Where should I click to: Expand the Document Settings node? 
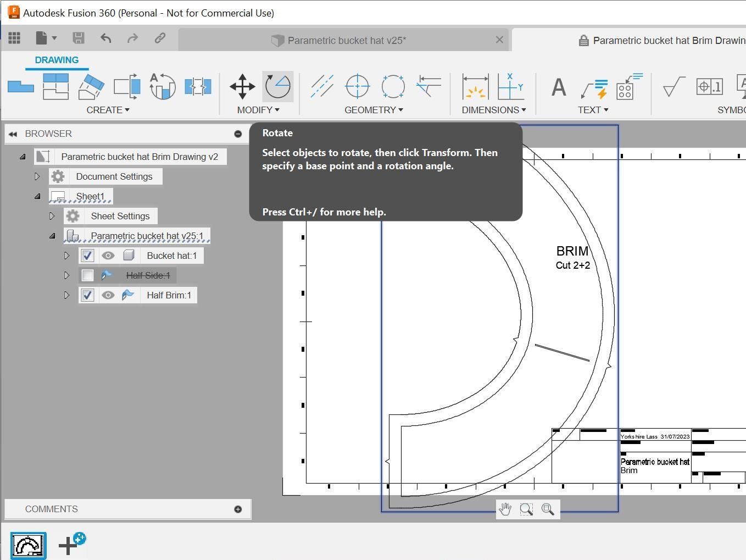(x=37, y=176)
